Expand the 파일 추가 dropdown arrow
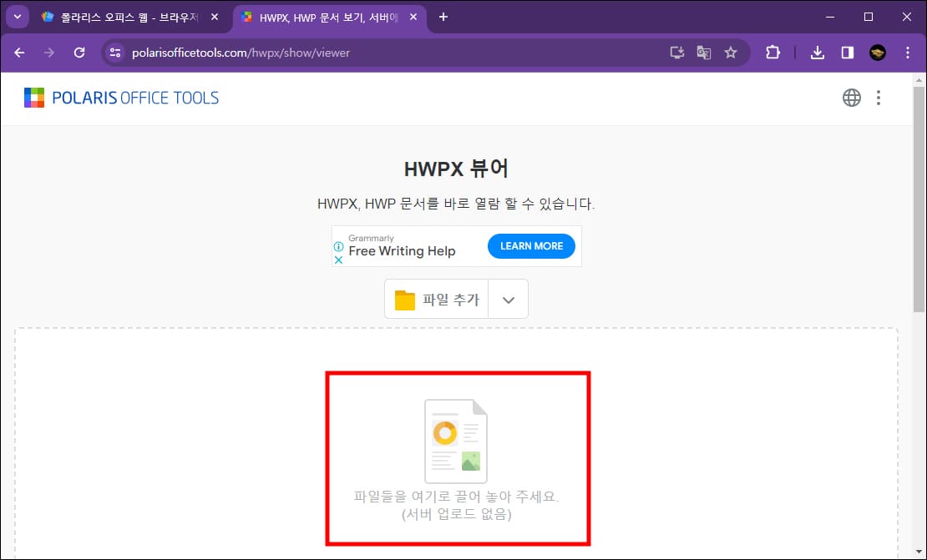This screenshot has height=560, width=927. (x=508, y=299)
